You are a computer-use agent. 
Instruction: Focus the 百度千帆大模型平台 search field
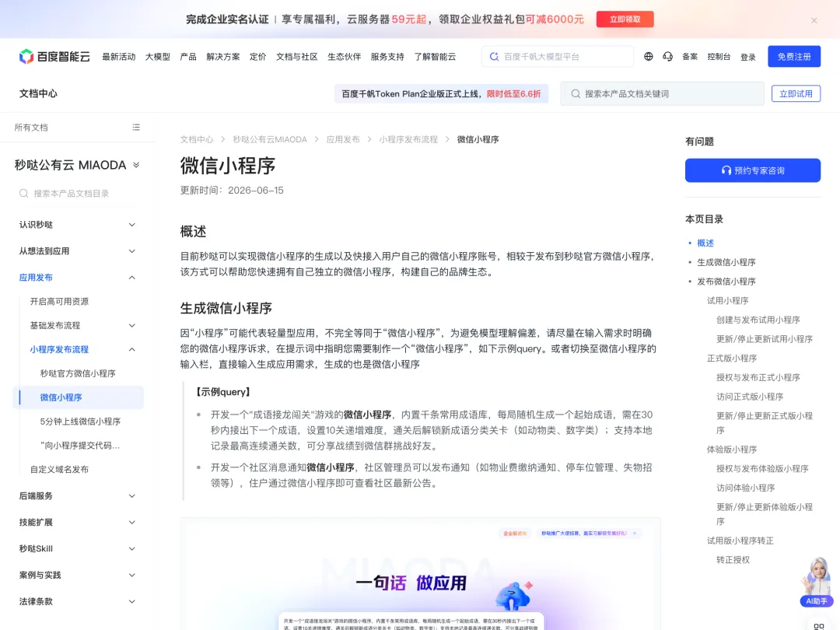click(x=558, y=56)
